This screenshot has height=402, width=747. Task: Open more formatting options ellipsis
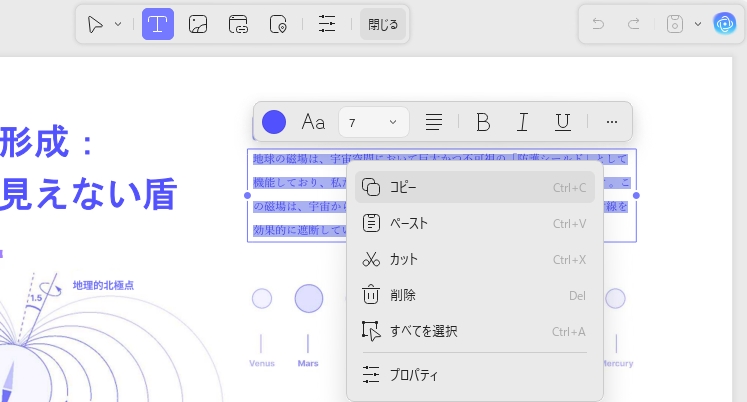click(612, 122)
